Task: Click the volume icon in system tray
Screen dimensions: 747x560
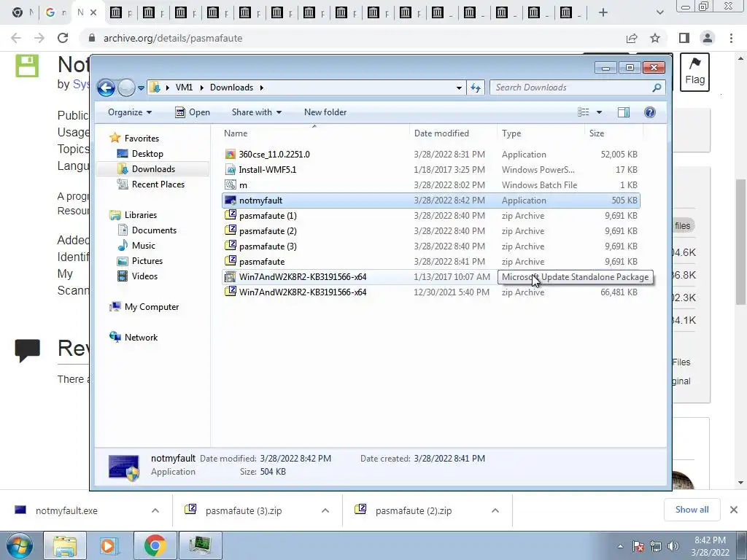Action: click(x=673, y=546)
